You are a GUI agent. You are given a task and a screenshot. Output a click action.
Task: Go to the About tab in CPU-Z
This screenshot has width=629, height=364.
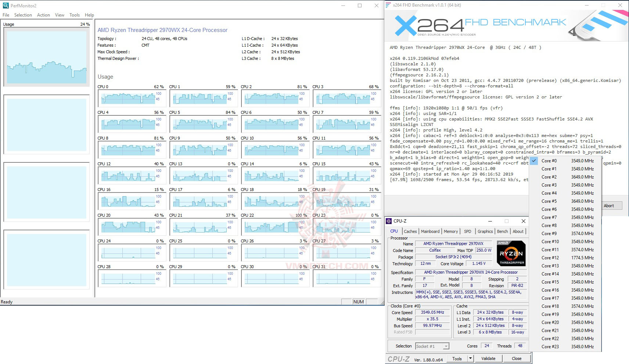pyautogui.click(x=518, y=231)
